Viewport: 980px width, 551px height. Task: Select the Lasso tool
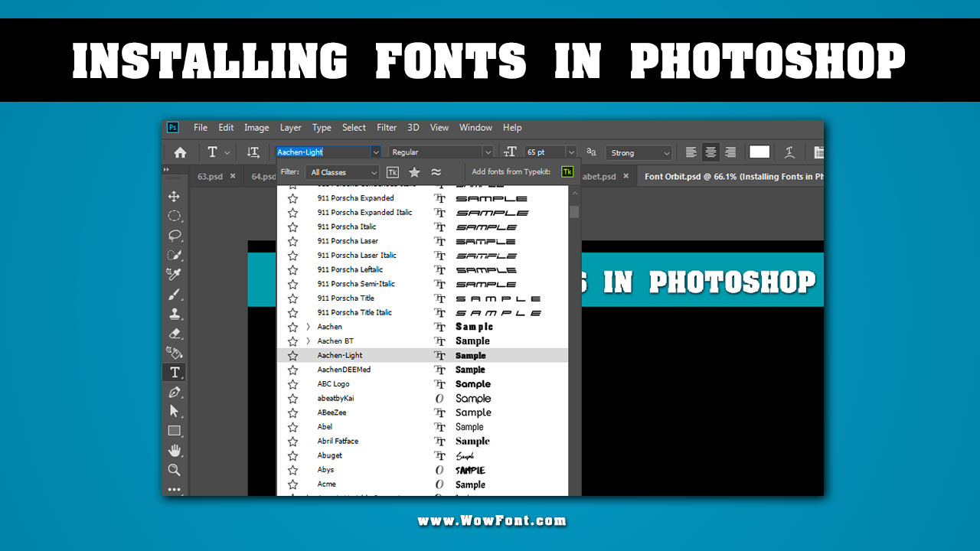[x=175, y=236]
